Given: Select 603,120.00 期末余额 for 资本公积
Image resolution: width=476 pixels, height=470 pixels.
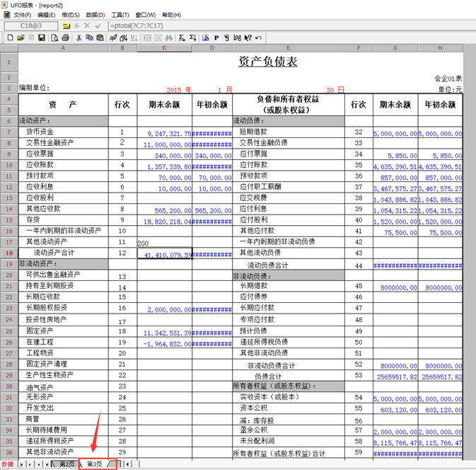Looking at the screenshot, I should click(395, 409).
